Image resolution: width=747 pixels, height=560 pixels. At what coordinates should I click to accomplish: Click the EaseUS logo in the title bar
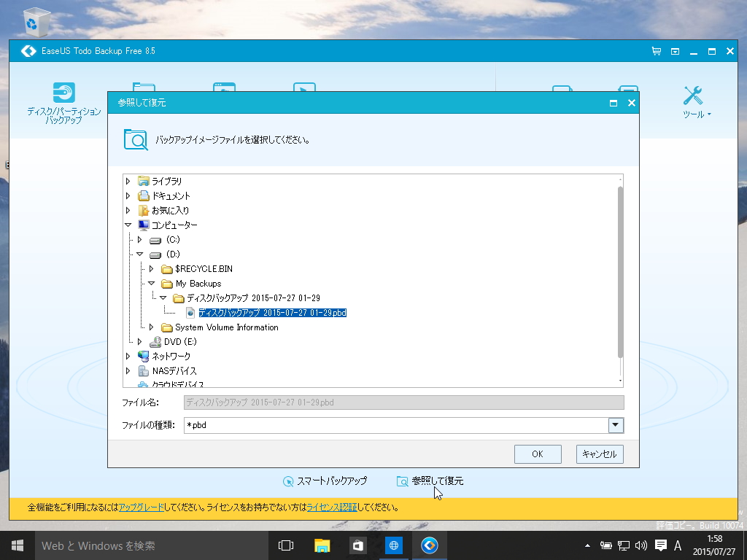(29, 51)
